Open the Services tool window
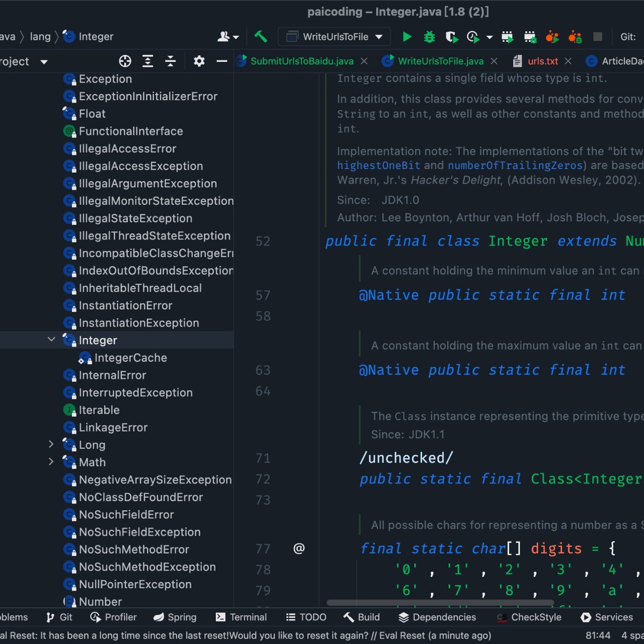Image resolution: width=644 pixels, height=644 pixels. coord(607,617)
